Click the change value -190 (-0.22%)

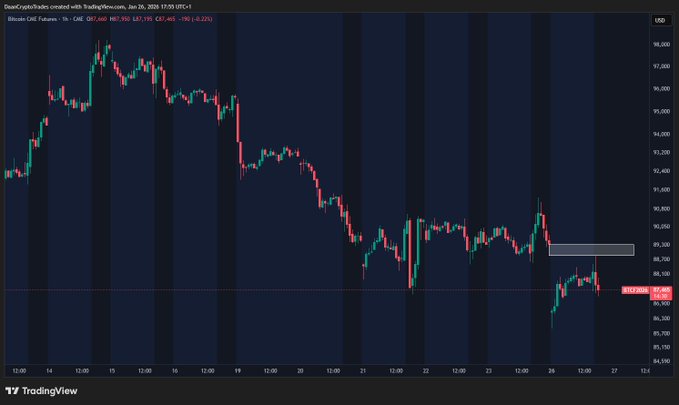[x=195, y=19]
